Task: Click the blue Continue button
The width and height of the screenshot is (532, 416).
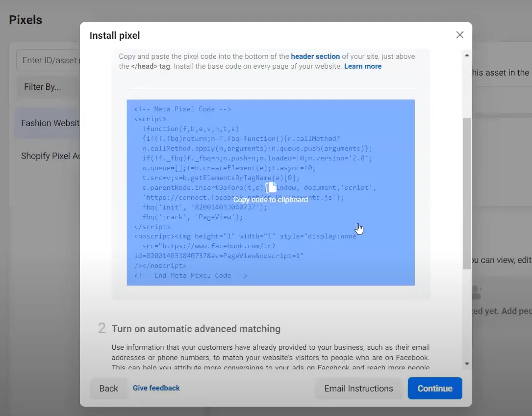Action: pyautogui.click(x=434, y=388)
